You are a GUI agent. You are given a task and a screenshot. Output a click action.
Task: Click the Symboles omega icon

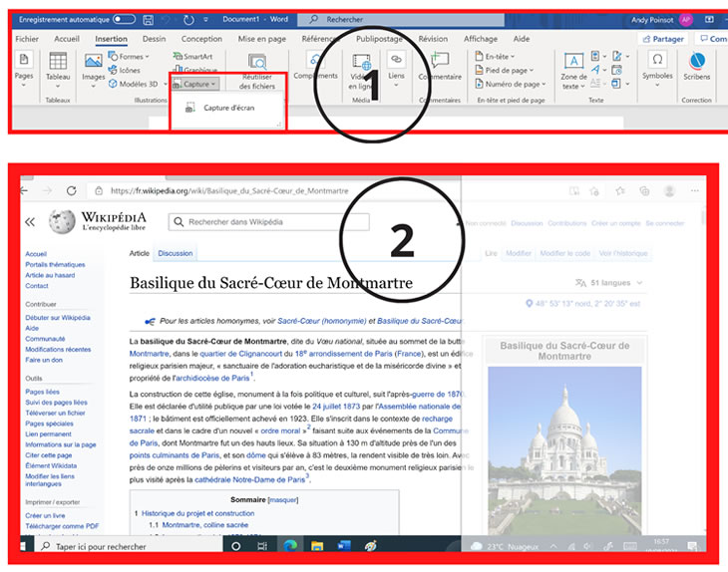point(657,60)
